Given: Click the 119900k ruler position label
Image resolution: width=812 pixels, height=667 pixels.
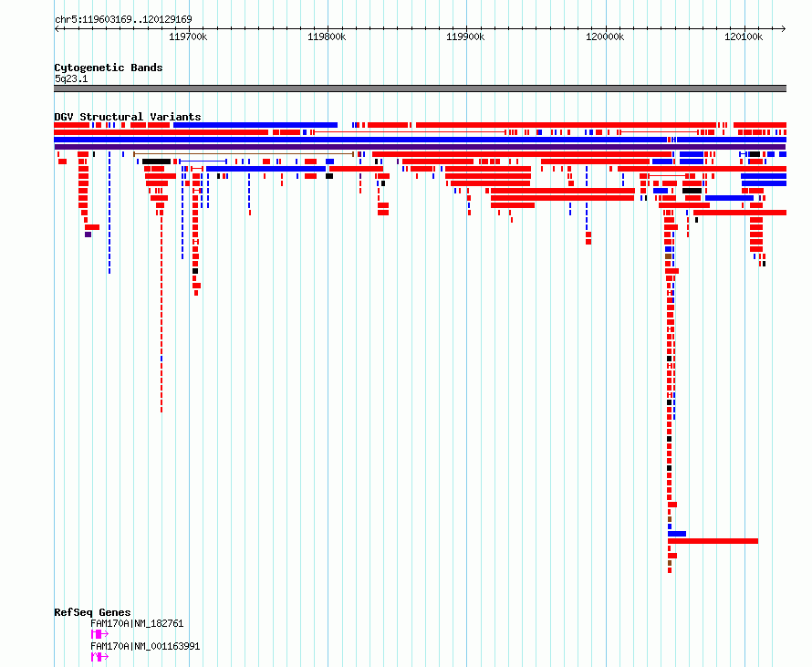Looking at the screenshot, I should click(465, 36).
